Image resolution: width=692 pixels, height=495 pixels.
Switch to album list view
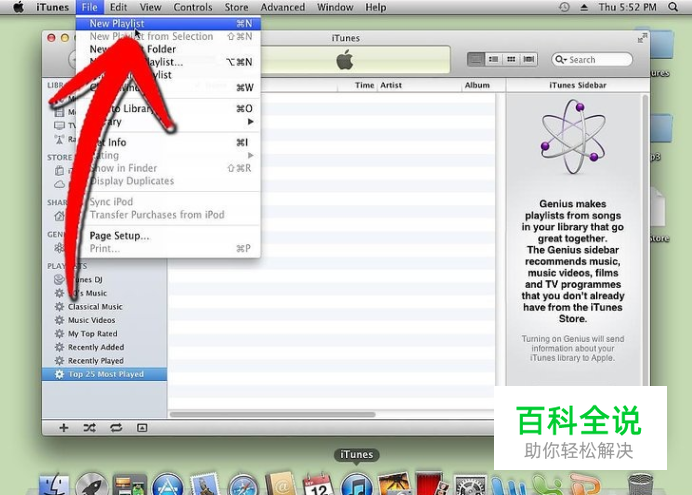pyautogui.click(x=493, y=59)
